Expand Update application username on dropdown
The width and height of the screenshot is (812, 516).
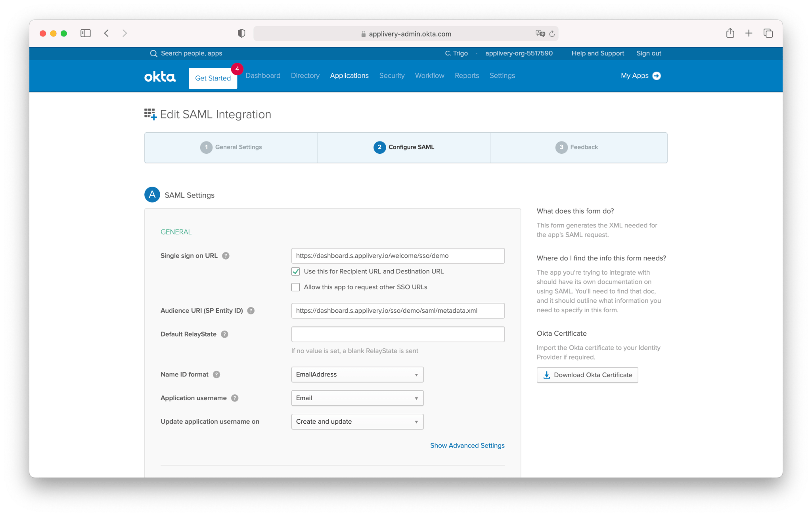[357, 422]
